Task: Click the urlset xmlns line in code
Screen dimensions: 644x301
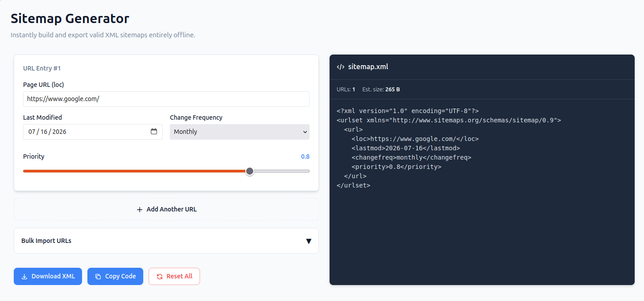Action: [x=449, y=120]
